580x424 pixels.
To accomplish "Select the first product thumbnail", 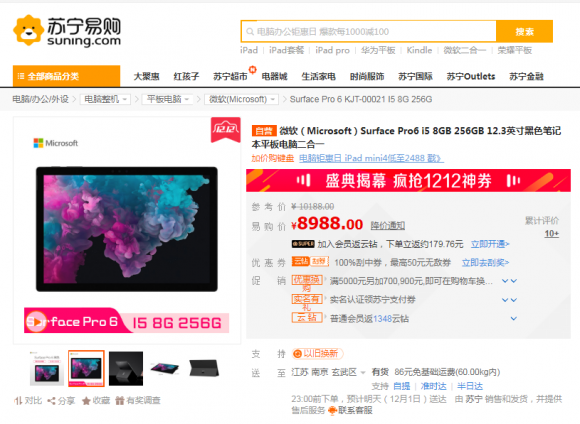I will [47, 369].
